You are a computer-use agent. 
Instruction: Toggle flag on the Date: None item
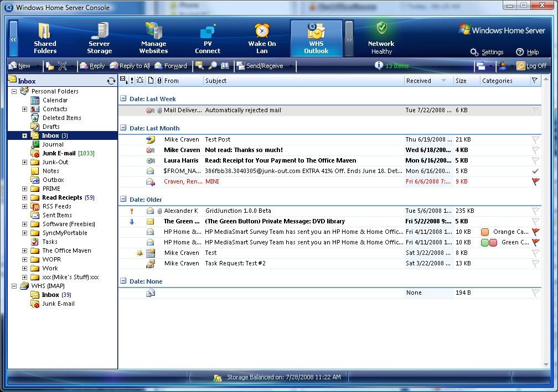point(535,293)
